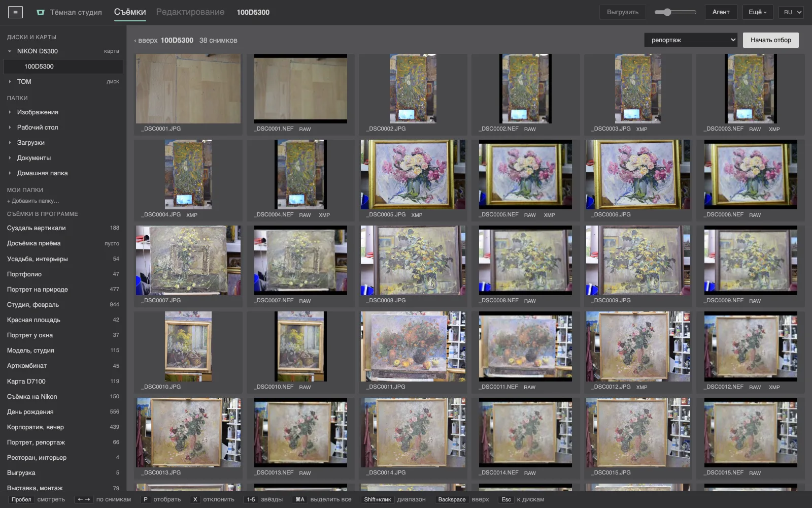The width and height of the screenshot is (812, 508).
Task: Click the + Добавить папку… link
Action: click(33, 201)
